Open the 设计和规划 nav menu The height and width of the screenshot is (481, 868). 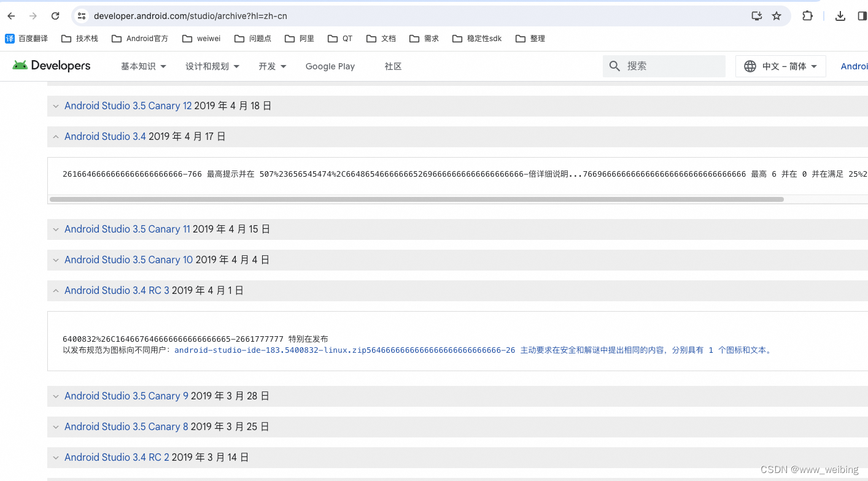[212, 66]
